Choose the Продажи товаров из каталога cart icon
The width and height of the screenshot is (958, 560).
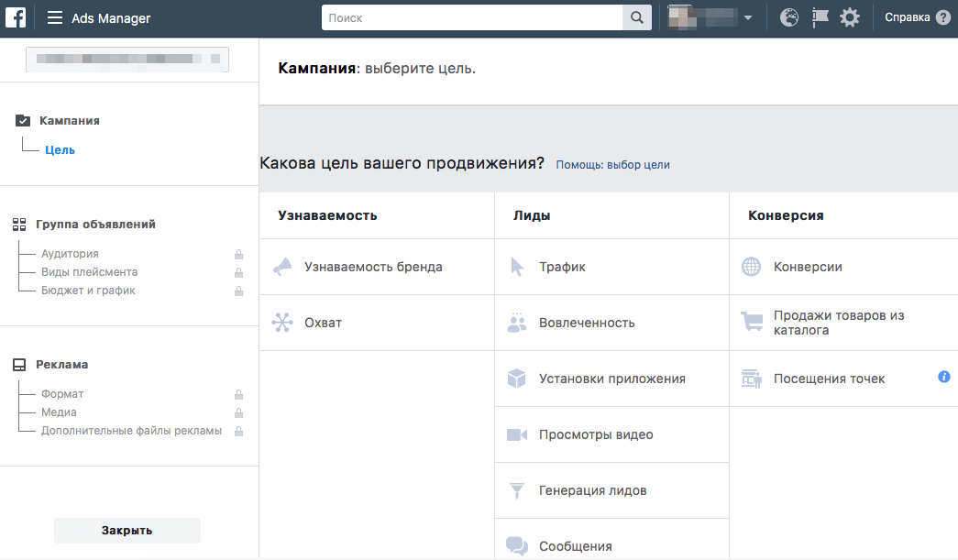751,323
